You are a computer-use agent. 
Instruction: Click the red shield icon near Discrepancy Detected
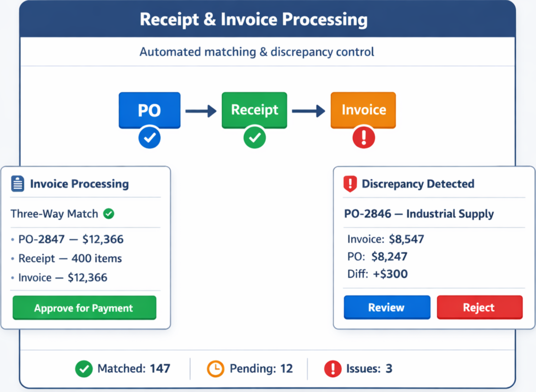[x=350, y=184]
